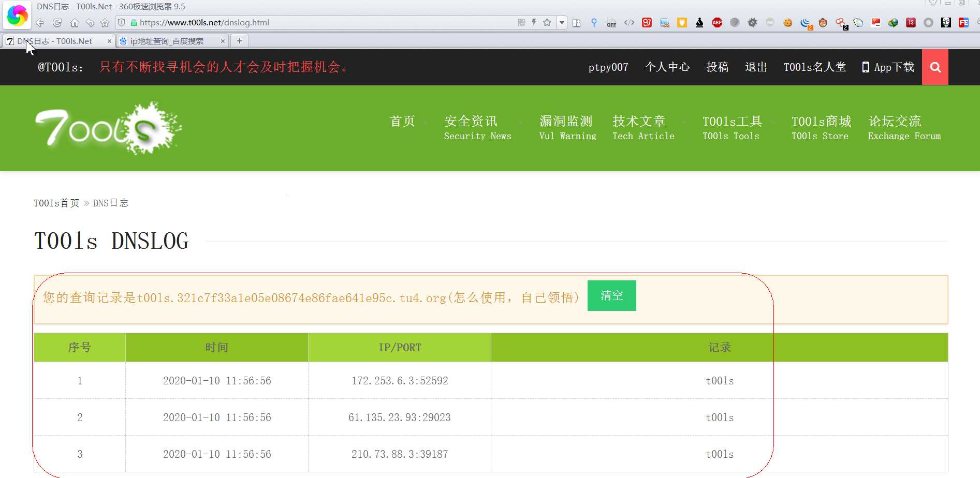Click the restore closed tab arrow icon

pos(90,23)
